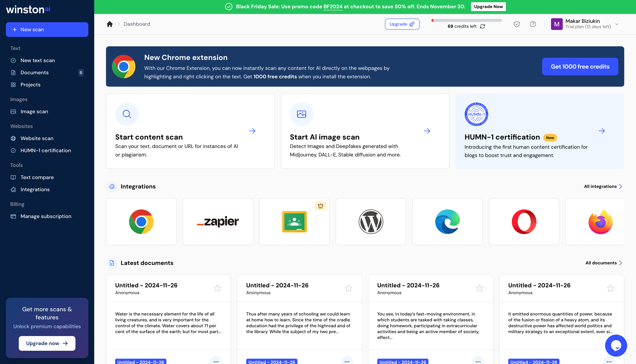Open the Zapier integration tile
This screenshot has width=636, height=364.
(218, 222)
